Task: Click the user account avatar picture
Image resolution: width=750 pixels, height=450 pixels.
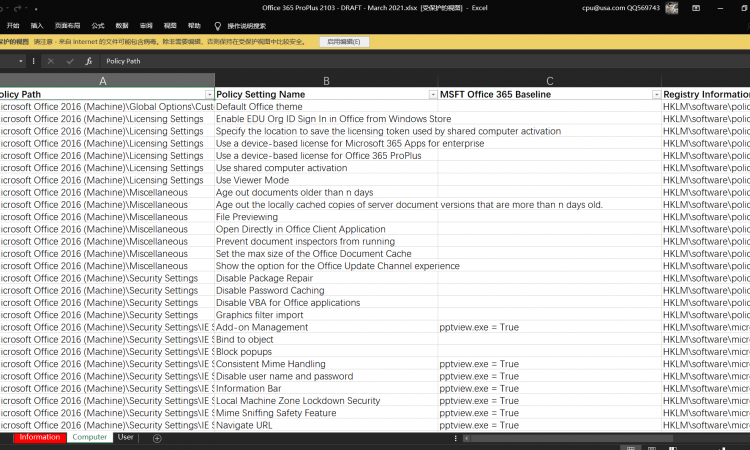Action: 672,8
